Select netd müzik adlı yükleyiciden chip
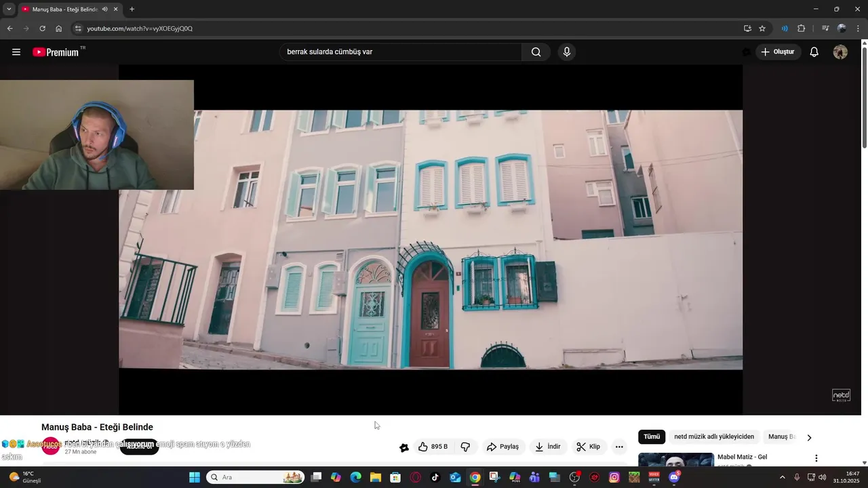Viewport: 868px width, 488px height. [714, 437]
